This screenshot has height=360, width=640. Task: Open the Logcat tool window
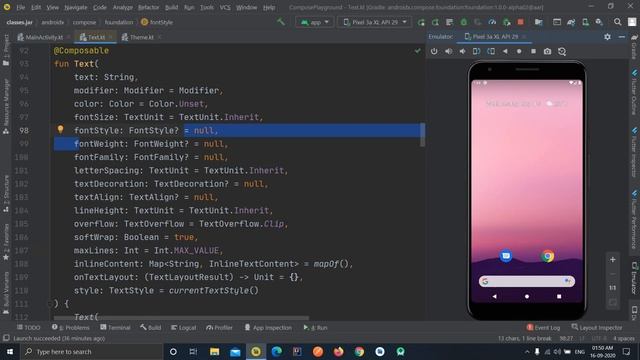[x=183, y=327]
